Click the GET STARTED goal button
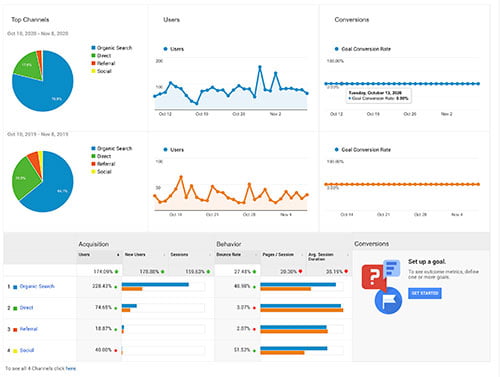The width and height of the screenshot is (500, 377). point(424,293)
